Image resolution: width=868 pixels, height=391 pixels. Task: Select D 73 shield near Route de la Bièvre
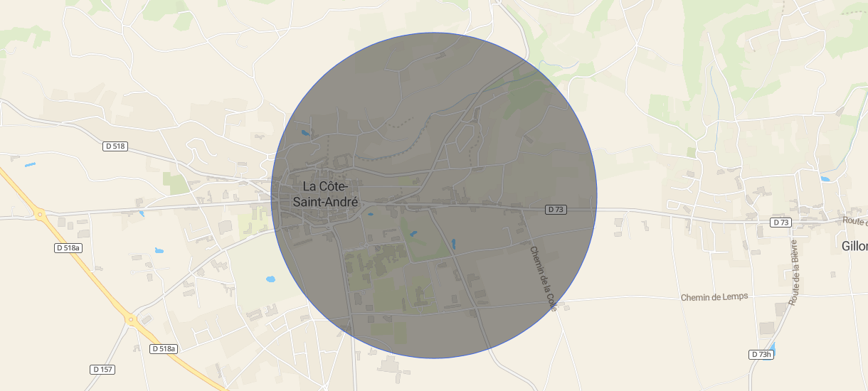780,223
